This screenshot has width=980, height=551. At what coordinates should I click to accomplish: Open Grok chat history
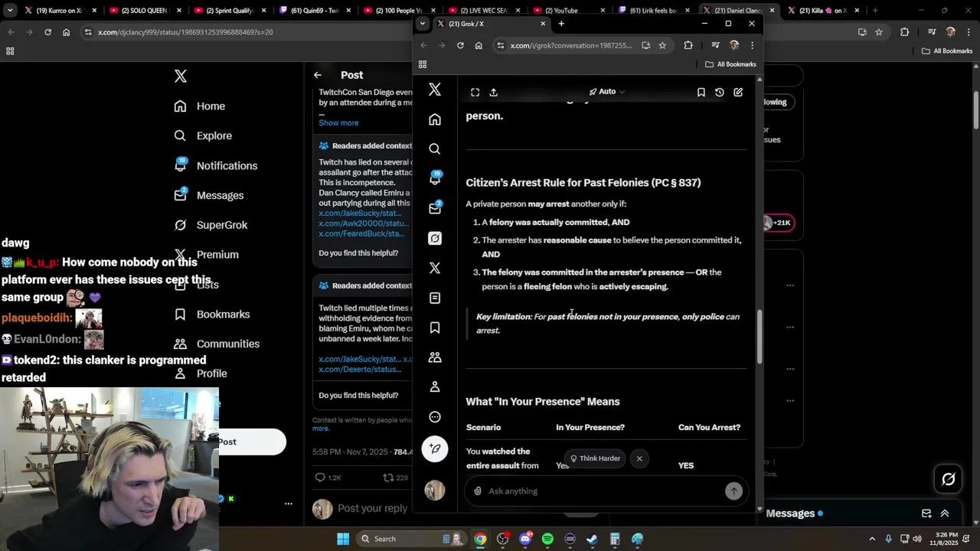point(719,92)
